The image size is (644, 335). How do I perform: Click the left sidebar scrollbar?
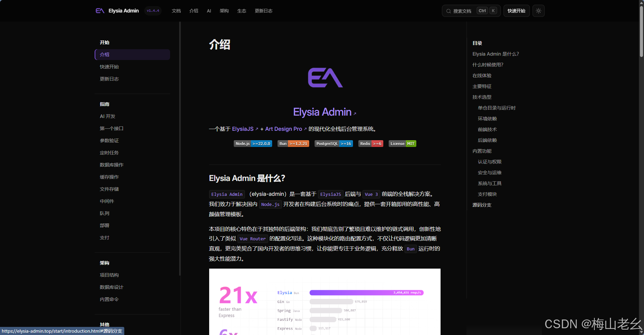(x=180, y=148)
